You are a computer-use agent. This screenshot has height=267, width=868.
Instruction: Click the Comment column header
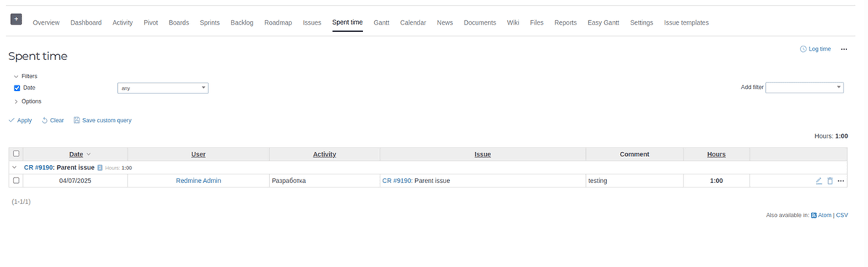634,154
